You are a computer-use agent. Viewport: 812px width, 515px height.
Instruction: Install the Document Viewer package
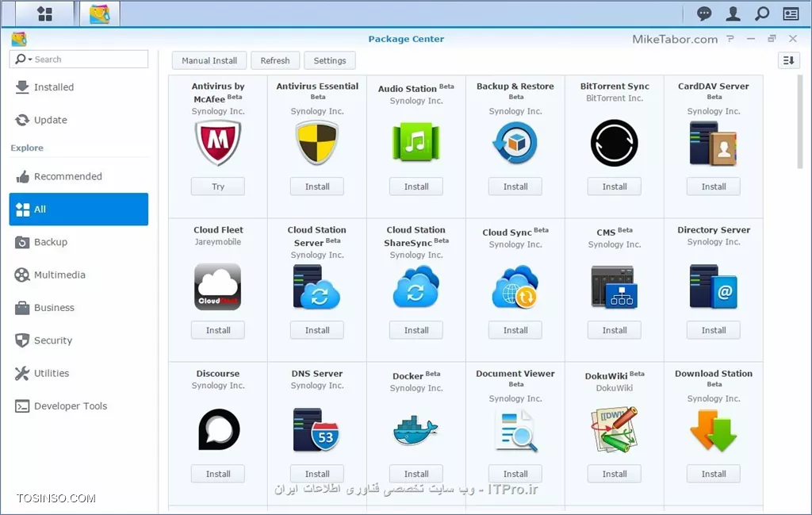(x=515, y=474)
